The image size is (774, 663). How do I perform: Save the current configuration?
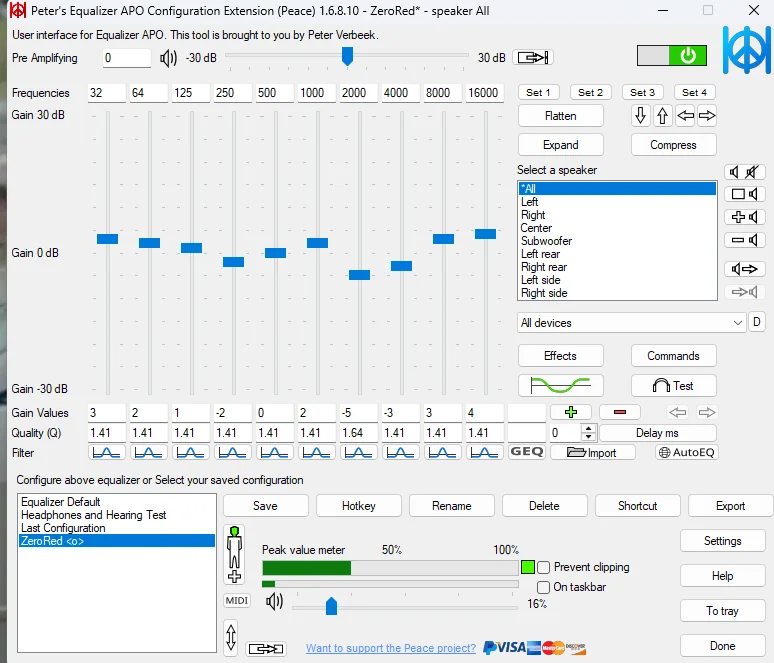[266, 506]
